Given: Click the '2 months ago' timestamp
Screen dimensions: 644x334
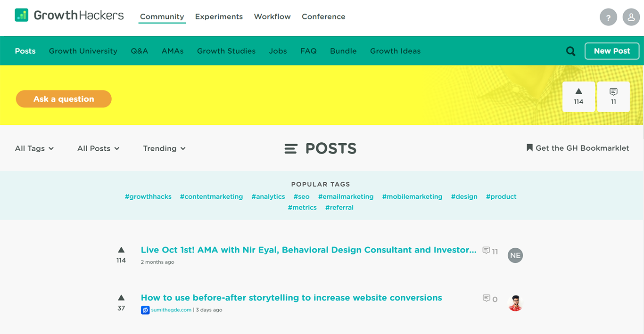Looking at the screenshot, I should click(x=157, y=262).
